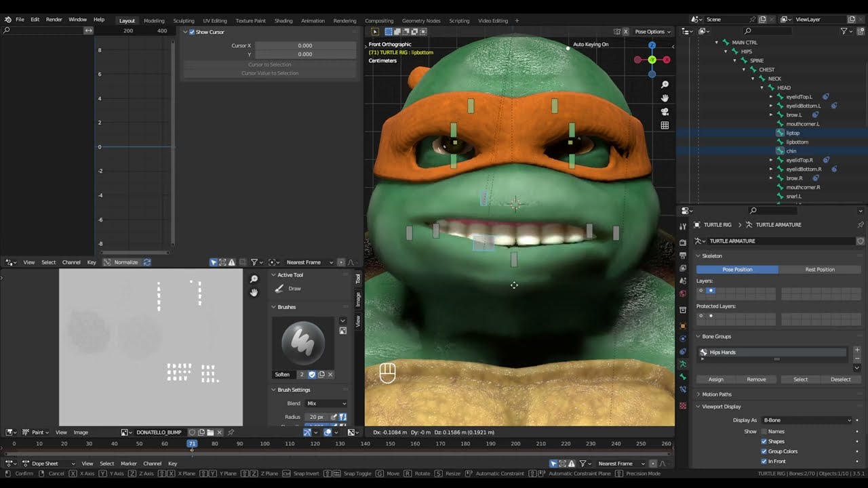Expand the Motion Paths panel
The image size is (868, 488).
pos(717,394)
